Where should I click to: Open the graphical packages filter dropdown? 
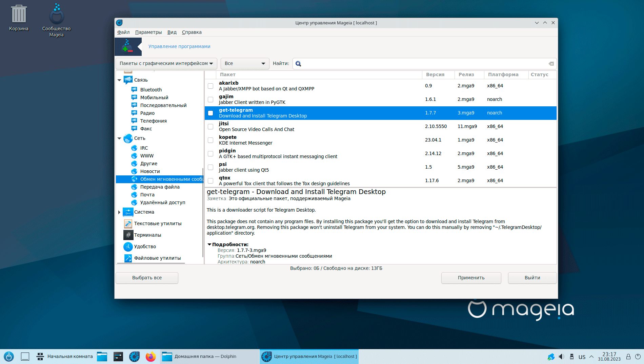[166, 64]
